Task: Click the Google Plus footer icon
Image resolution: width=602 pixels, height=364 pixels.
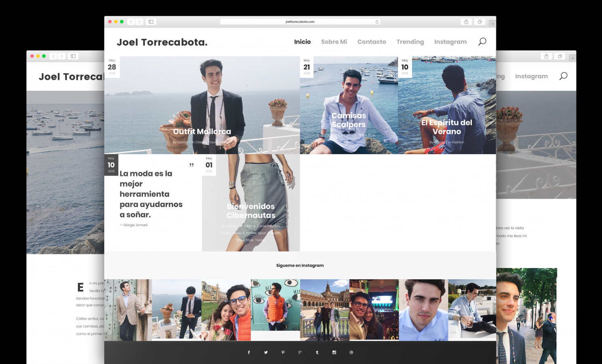Action: 300,352
